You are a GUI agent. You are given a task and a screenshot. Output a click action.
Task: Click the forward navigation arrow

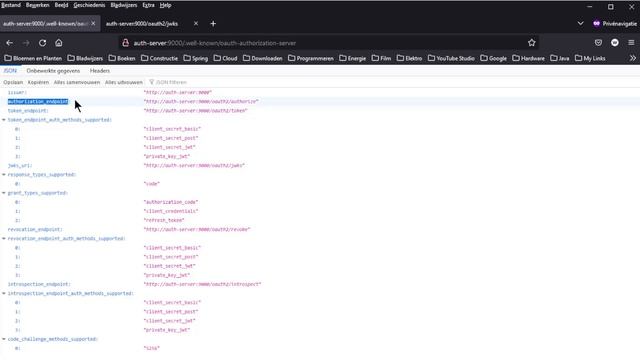(26, 43)
